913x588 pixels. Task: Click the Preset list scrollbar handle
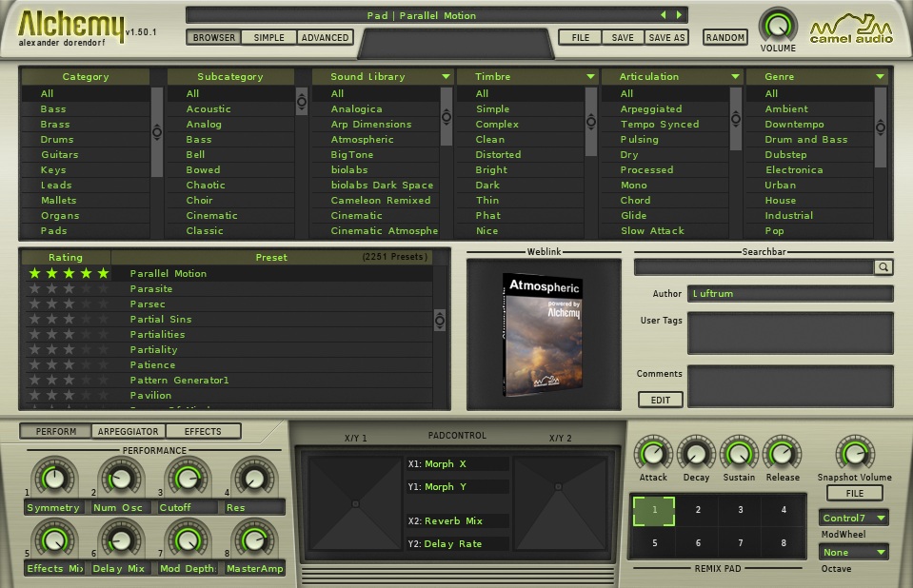point(440,320)
